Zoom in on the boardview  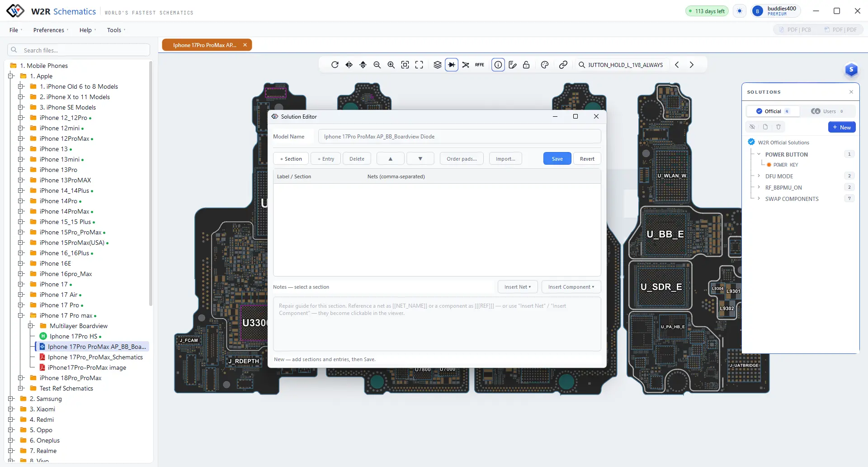tap(391, 65)
